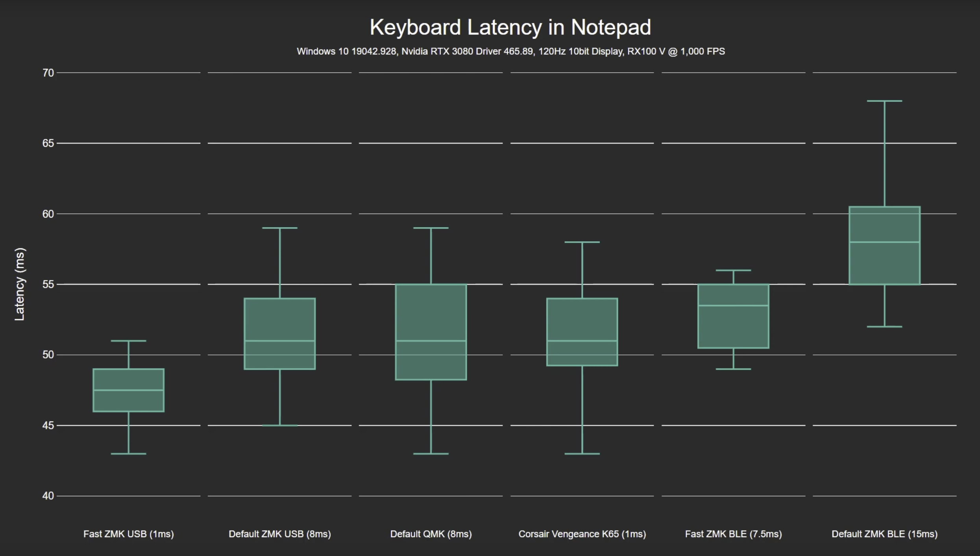Click the Corsair Vengeance K65 (1ms) label

582,534
